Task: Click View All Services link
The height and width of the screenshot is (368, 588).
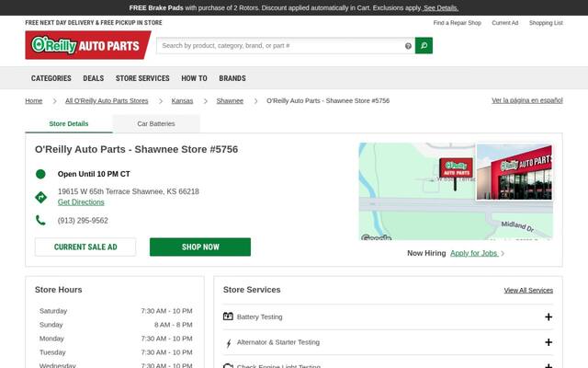Action: [528, 291]
